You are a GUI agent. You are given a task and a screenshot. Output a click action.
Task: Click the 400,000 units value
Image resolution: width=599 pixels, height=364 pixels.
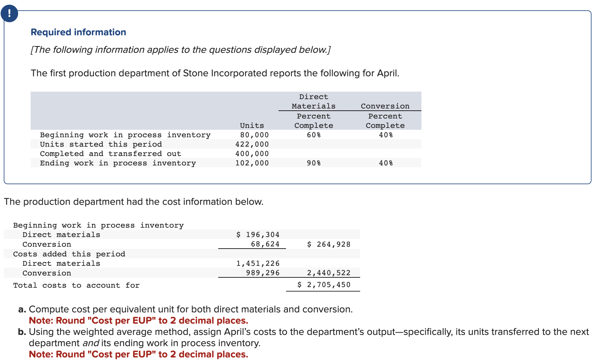tap(252, 154)
